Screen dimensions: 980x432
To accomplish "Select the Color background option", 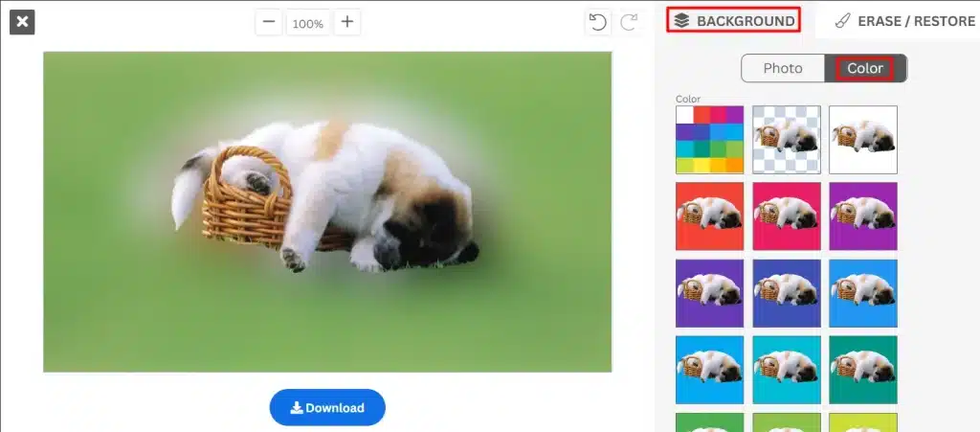I will coord(865,68).
